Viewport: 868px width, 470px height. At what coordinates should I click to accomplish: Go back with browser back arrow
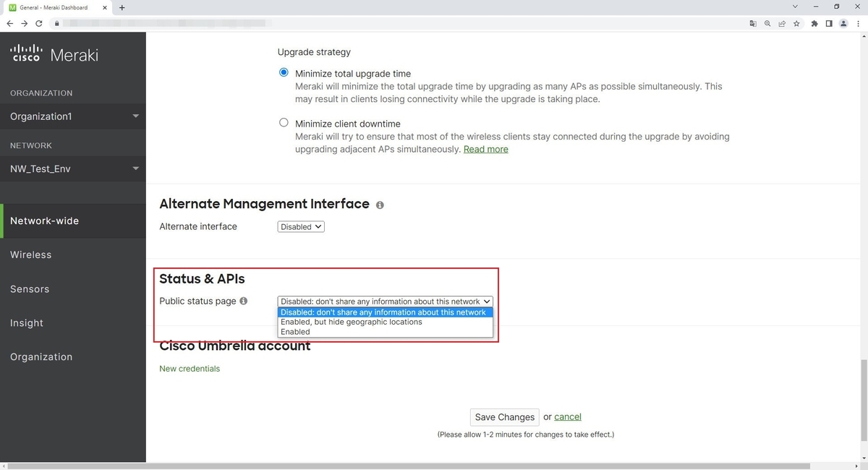(x=10, y=23)
